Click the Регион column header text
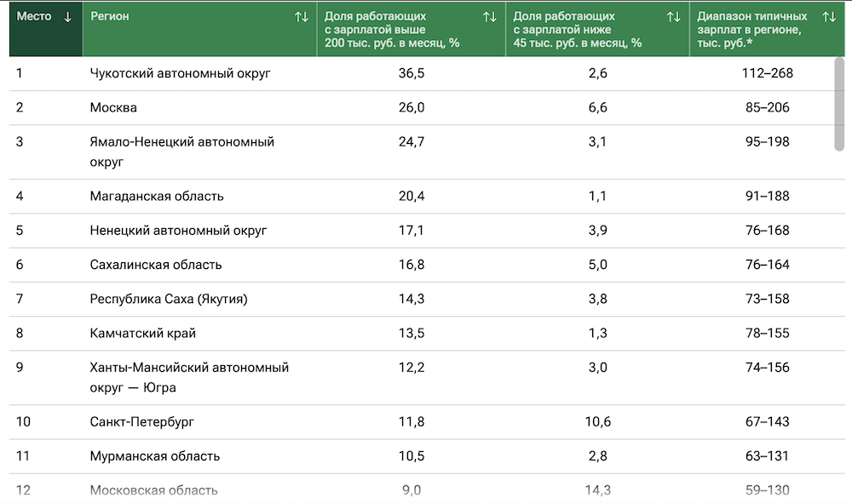This screenshot has height=504, width=852. 110,17
